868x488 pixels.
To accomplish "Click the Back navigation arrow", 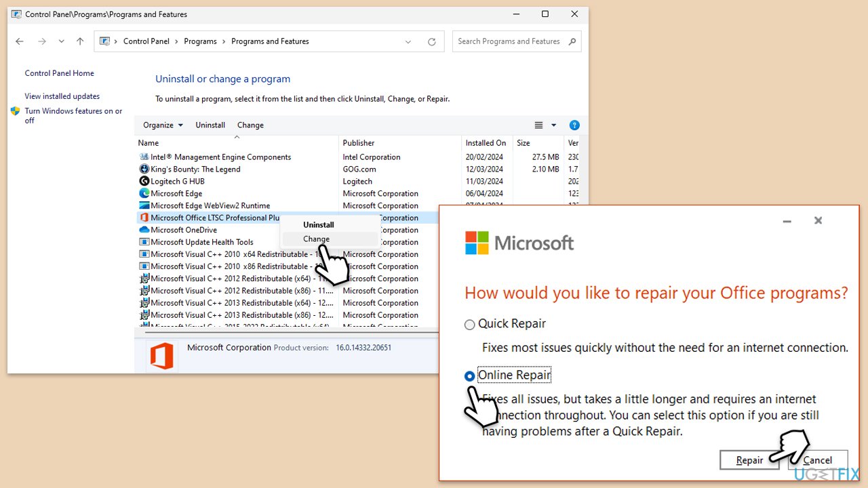I will (20, 41).
